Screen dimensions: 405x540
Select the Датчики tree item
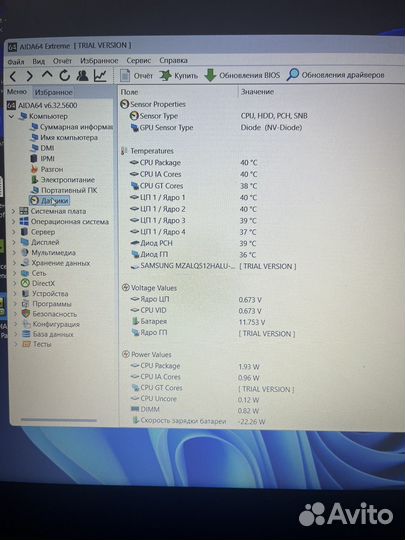pyautogui.click(x=50, y=200)
